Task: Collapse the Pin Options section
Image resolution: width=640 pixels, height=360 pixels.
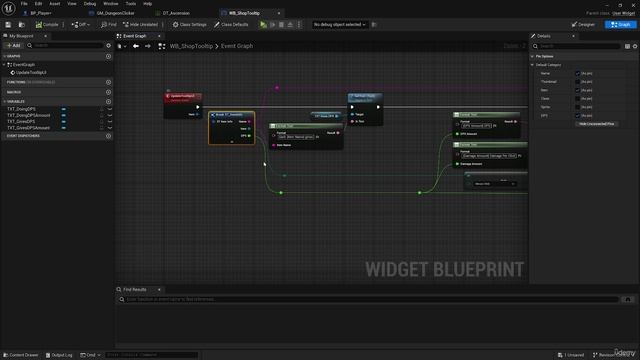Action: pos(532,56)
